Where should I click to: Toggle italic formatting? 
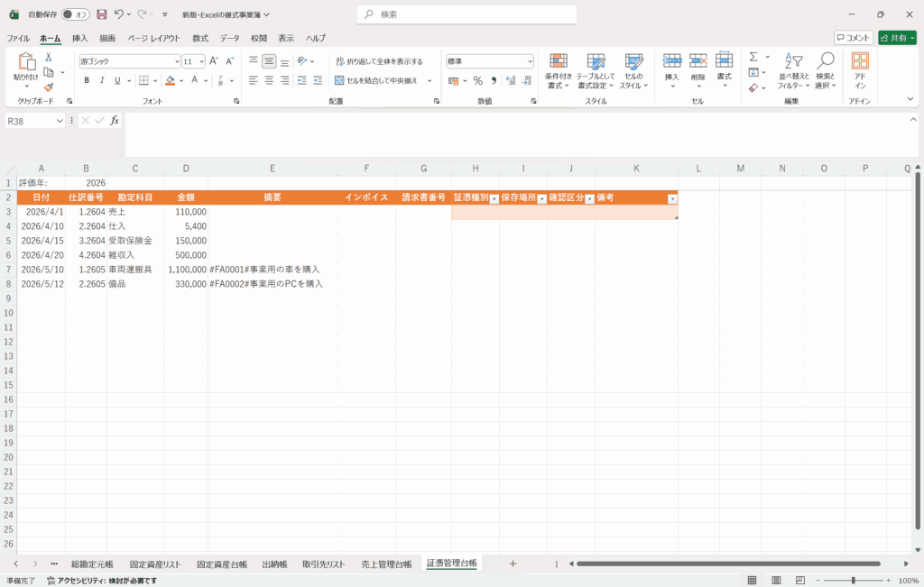click(103, 80)
